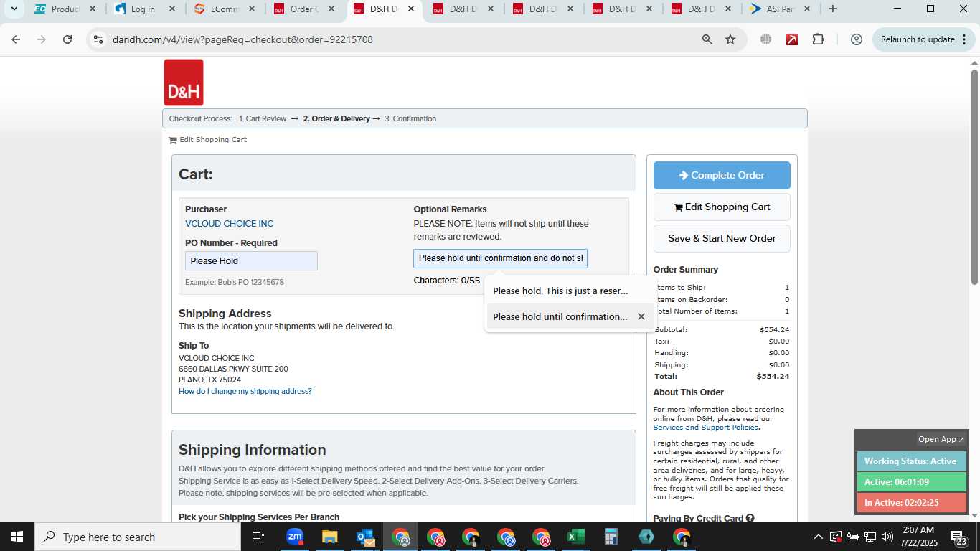980x551 pixels.
Task: Go forward using the browser arrow
Action: coord(42,39)
